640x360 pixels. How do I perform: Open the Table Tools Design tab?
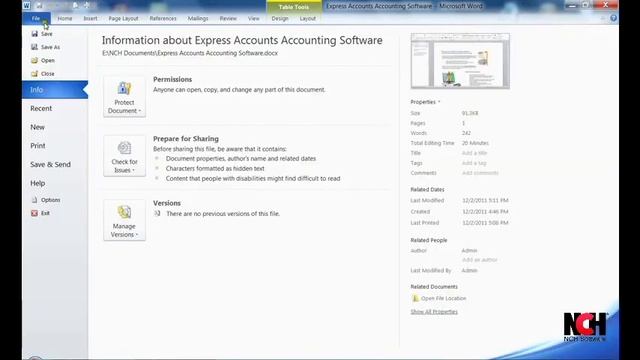click(x=280, y=18)
